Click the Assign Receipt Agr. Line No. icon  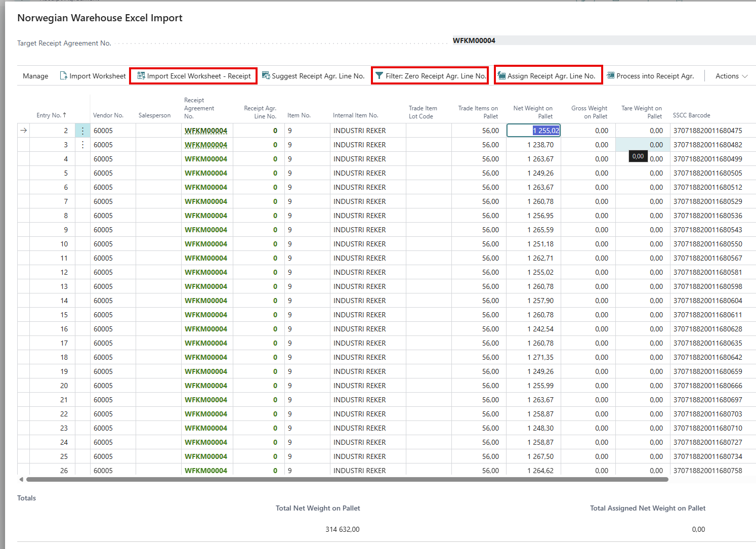pos(501,76)
